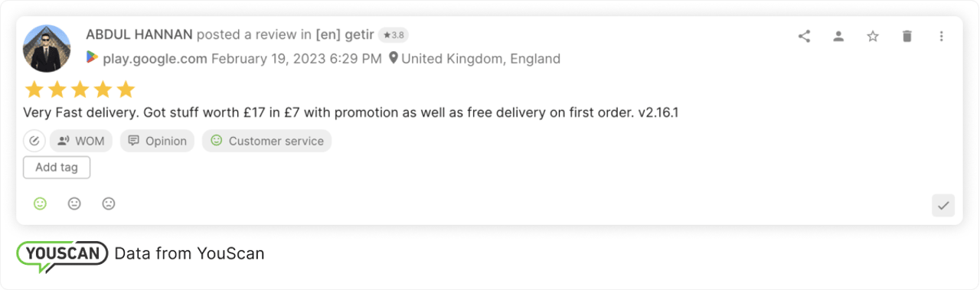Mark sentiment as positive with smiley face
Viewport: 980px width, 290px height.
(40, 204)
